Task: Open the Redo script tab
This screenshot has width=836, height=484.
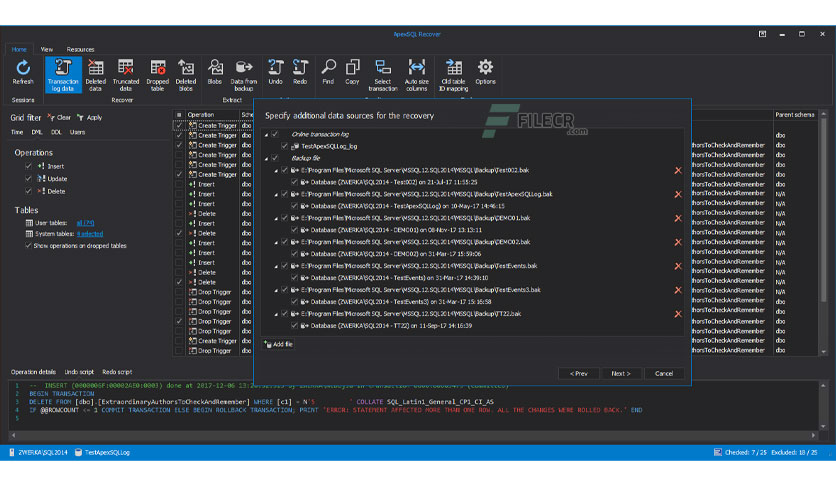Action: [117, 372]
